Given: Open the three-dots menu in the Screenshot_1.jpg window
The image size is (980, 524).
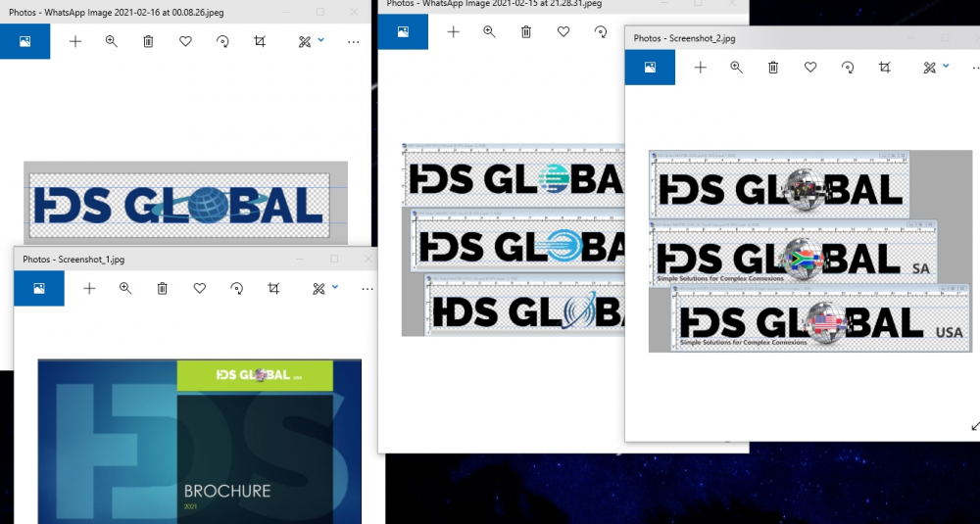Looking at the screenshot, I should pyautogui.click(x=367, y=289).
